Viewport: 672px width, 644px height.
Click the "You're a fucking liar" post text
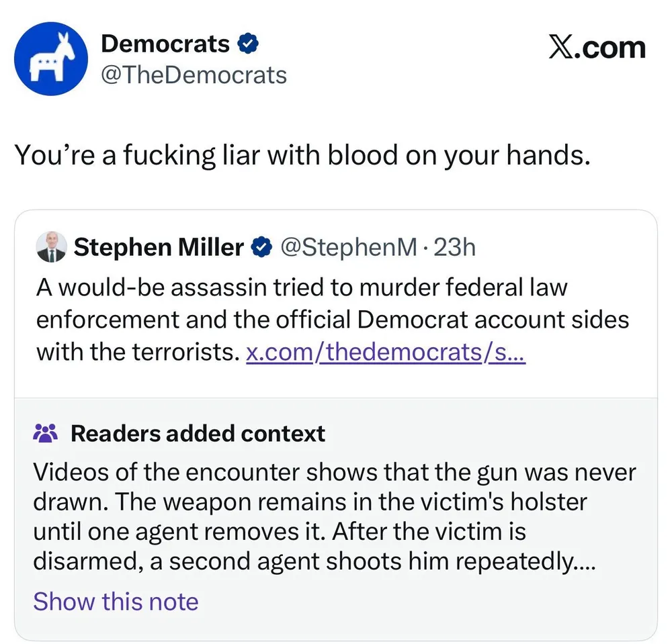pos(302,155)
